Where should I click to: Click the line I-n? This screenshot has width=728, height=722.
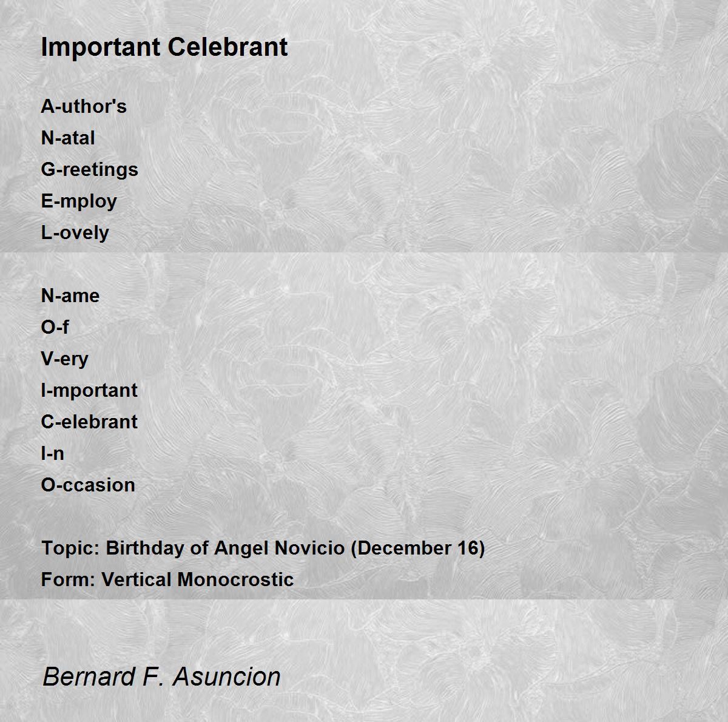53,453
